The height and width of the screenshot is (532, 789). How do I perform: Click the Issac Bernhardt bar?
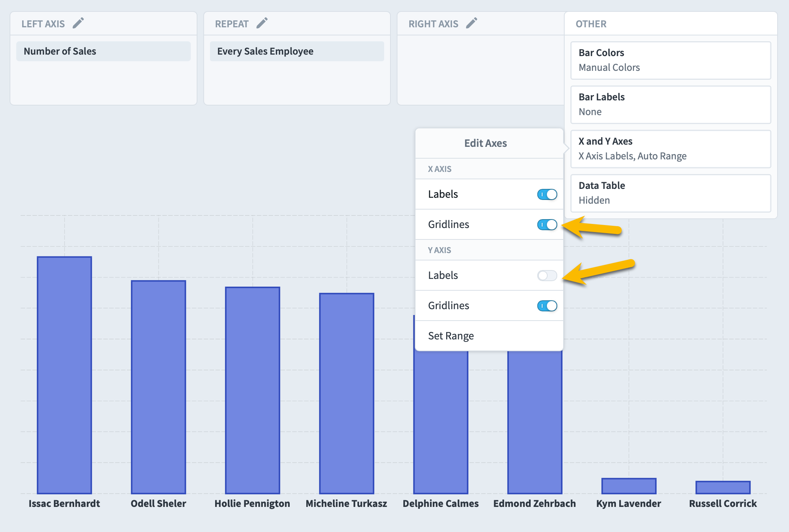65,375
